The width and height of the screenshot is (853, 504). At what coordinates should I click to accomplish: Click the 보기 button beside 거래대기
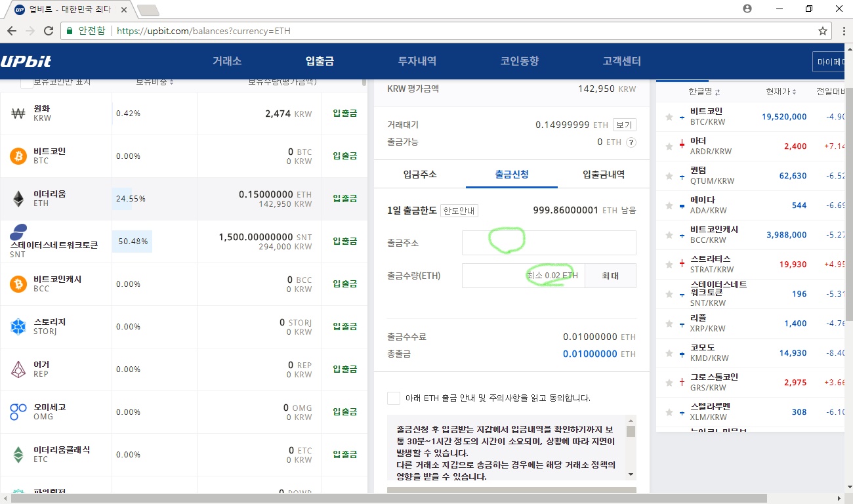pyautogui.click(x=625, y=125)
